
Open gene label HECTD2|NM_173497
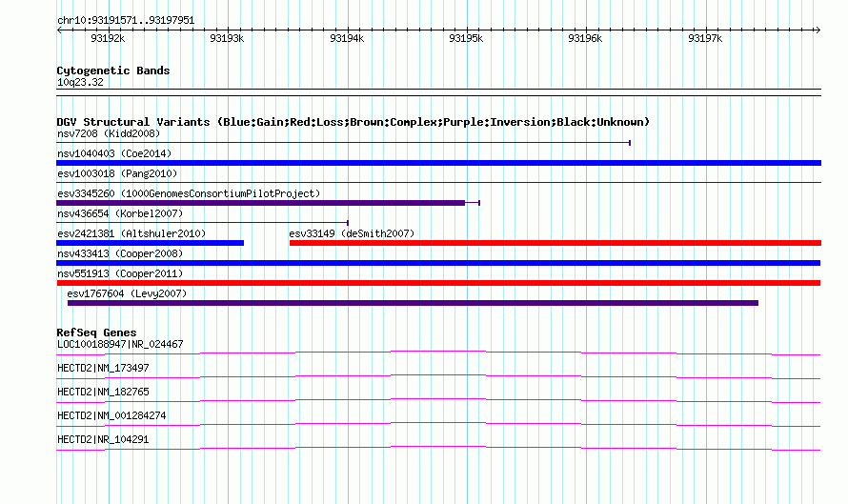coord(103,369)
